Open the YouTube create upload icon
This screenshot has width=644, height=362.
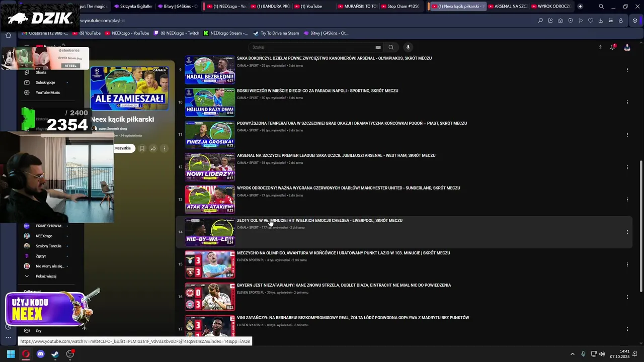[600, 47]
